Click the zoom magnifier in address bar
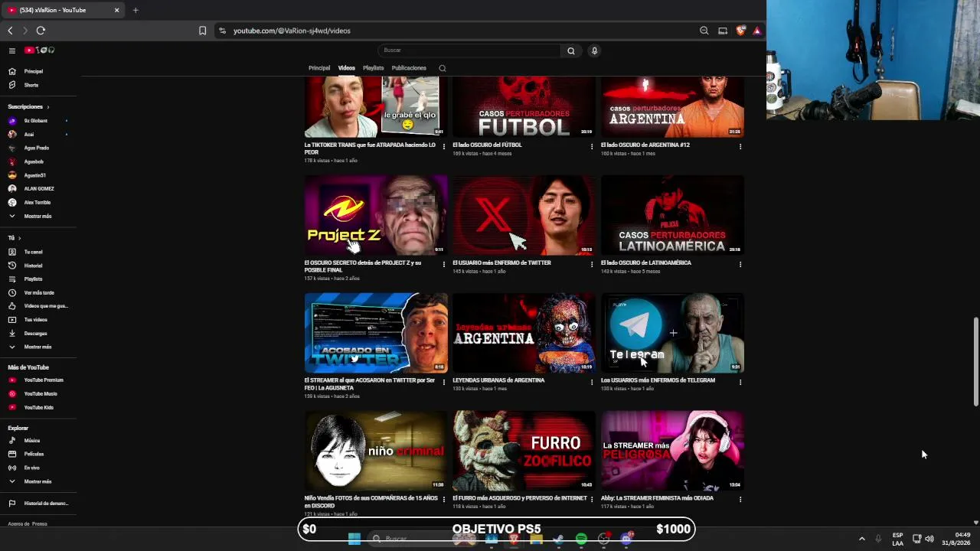Viewport: 980px width, 551px height. click(704, 31)
